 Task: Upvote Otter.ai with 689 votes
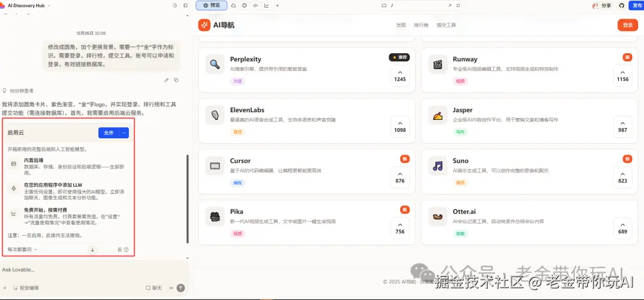point(623,228)
